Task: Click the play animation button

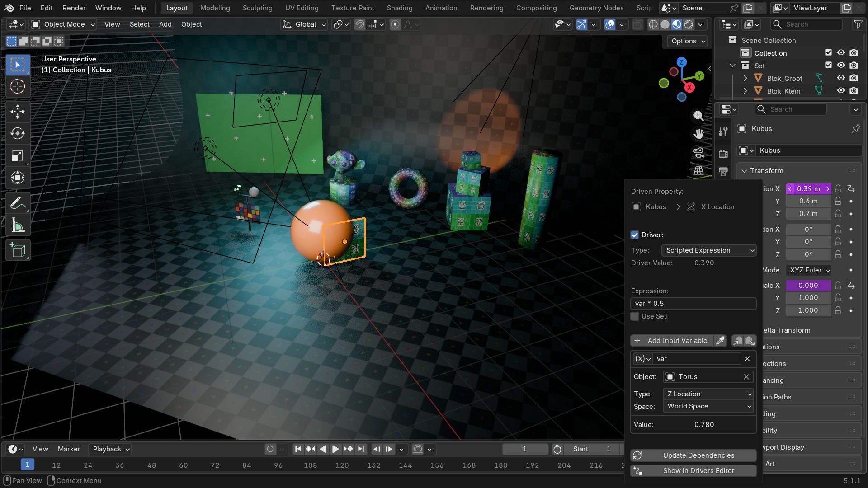Action: pos(335,449)
